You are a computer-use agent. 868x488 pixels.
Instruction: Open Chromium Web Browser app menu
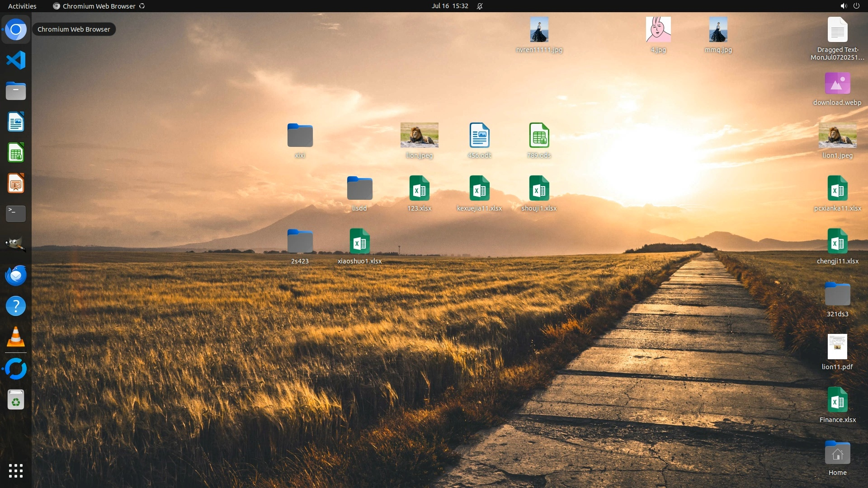99,6
